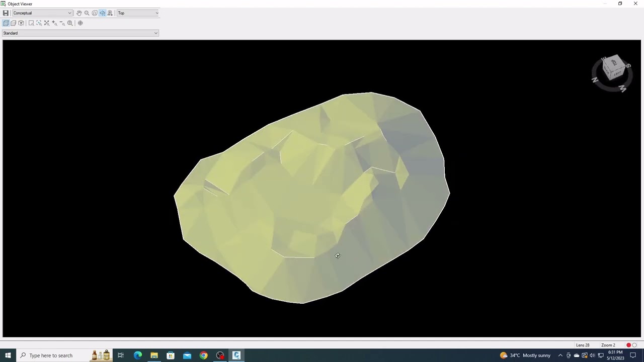The width and height of the screenshot is (644, 362).
Task: Click the volume speaker tray icon
Action: (x=592, y=355)
